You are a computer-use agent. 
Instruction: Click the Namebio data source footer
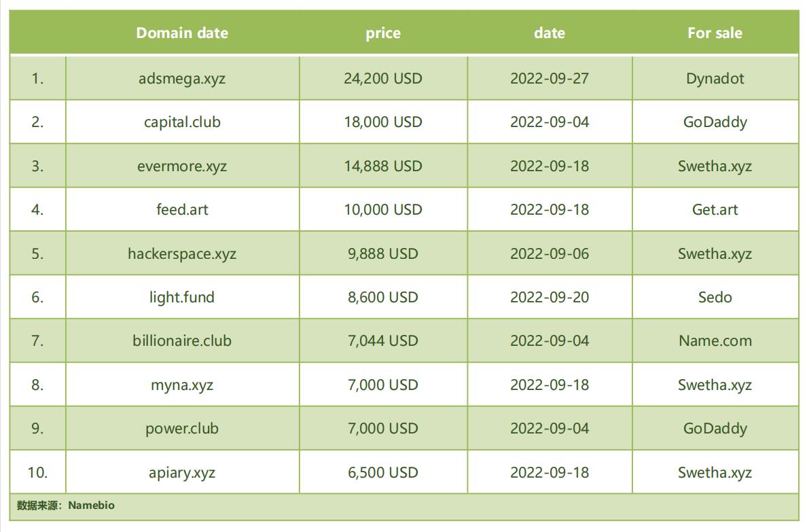[x=66, y=506]
